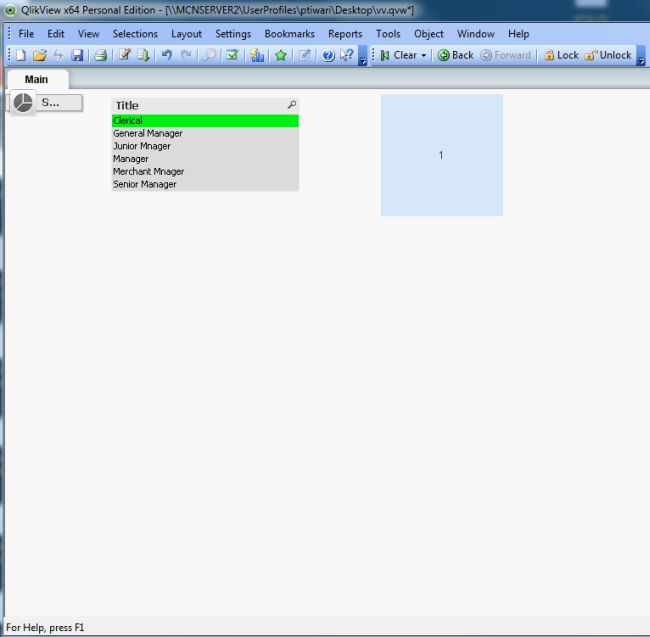Click the Notes pencil toolbar icon

(x=305, y=55)
